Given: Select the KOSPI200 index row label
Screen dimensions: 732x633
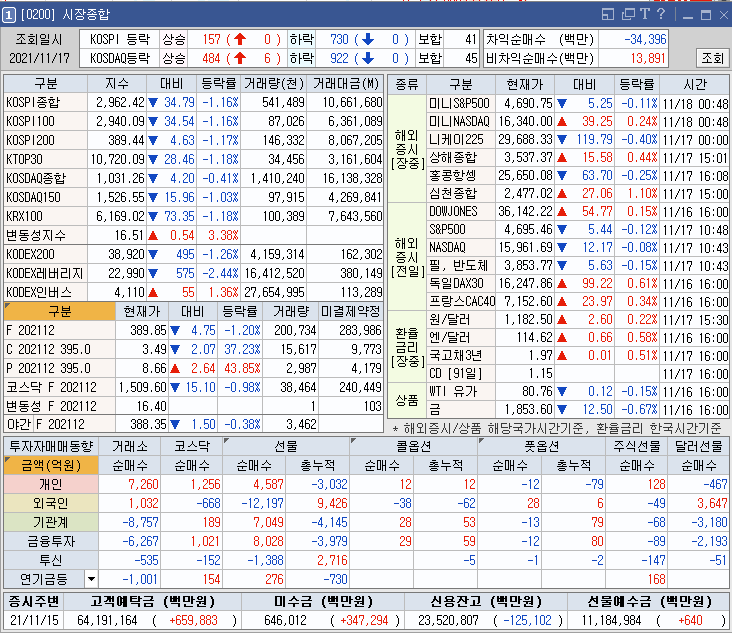Looking at the screenshot, I should tap(45, 141).
